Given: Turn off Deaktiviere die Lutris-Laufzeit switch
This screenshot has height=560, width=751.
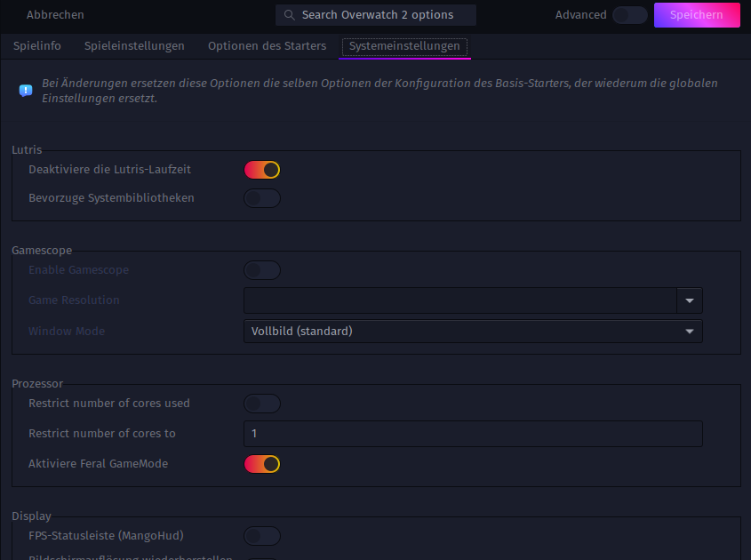Looking at the screenshot, I should (262, 170).
